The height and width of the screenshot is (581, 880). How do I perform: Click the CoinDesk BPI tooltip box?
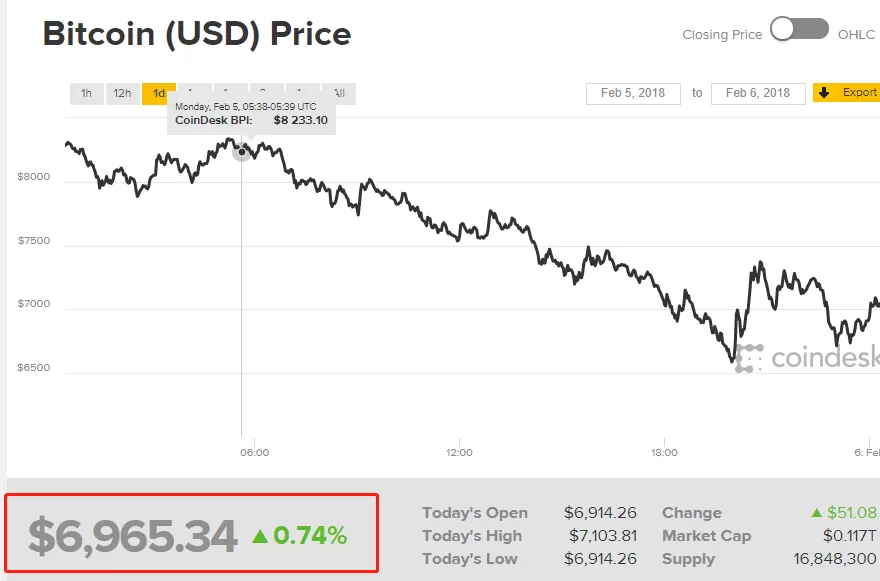pyautogui.click(x=251, y=115)
